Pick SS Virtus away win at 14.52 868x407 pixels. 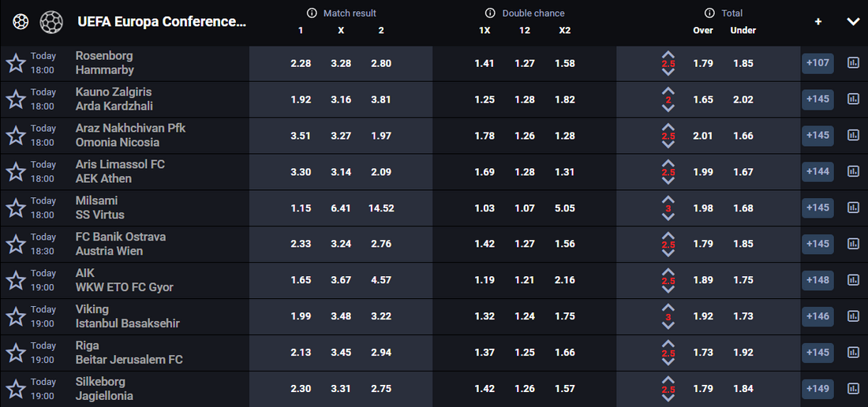click(381, 208)
